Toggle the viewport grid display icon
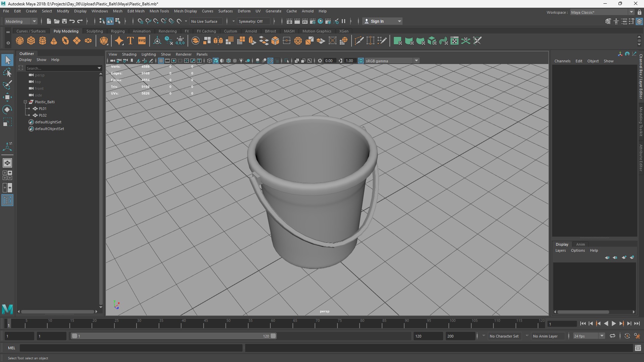Image resolution: width=644 pixels, height=362 pixels. click(161, 61)
